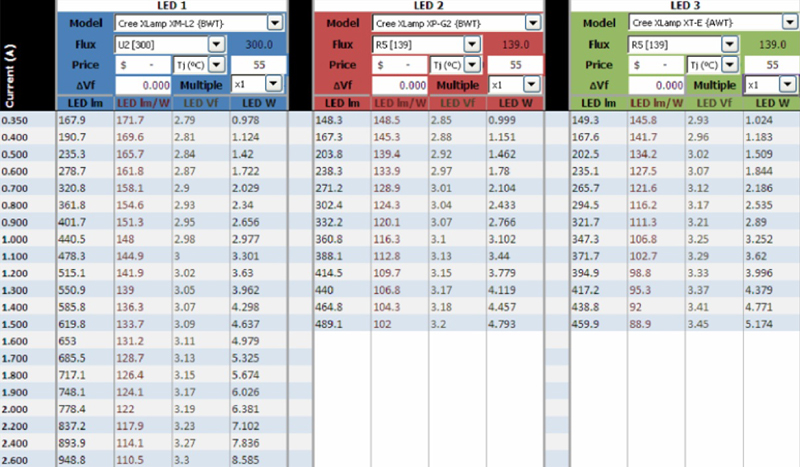This screenshot has width=800, height=467.
Task: Click LED 2 'LED W' column header
Action: (515, 103)
